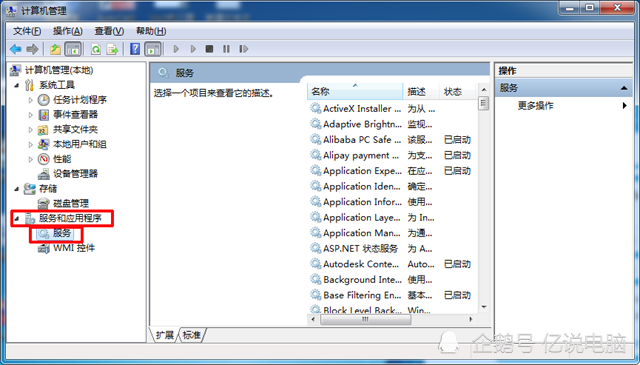Select 磁盘管理 under 存储
Screen dimensions: 640x365
71,203
